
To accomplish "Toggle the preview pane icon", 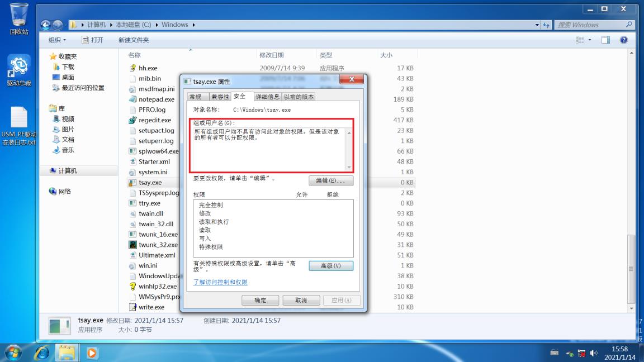I will coord(605,40).
